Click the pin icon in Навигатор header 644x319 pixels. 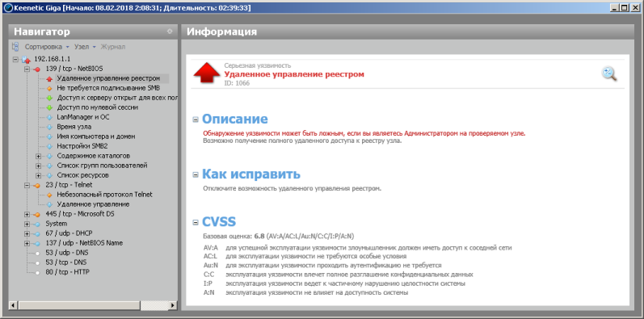pos(170,31)
